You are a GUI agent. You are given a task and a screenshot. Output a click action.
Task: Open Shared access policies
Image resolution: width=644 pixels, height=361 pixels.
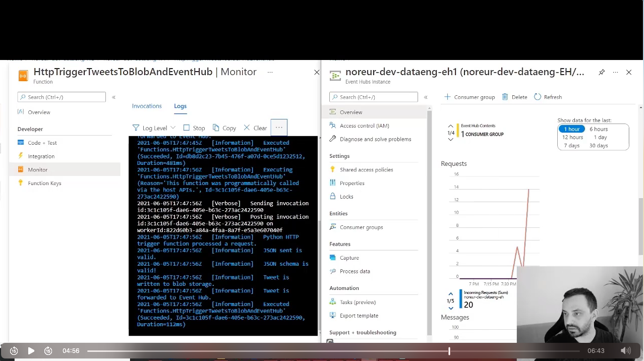click(x=366, y=169)
